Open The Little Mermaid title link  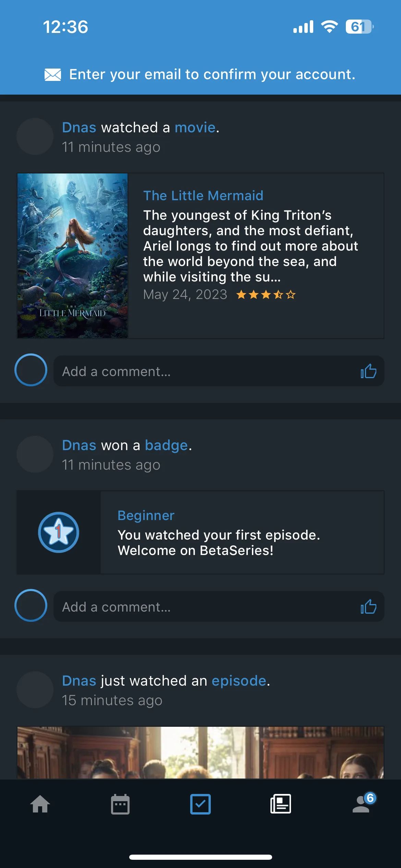[x=203, y=196]
